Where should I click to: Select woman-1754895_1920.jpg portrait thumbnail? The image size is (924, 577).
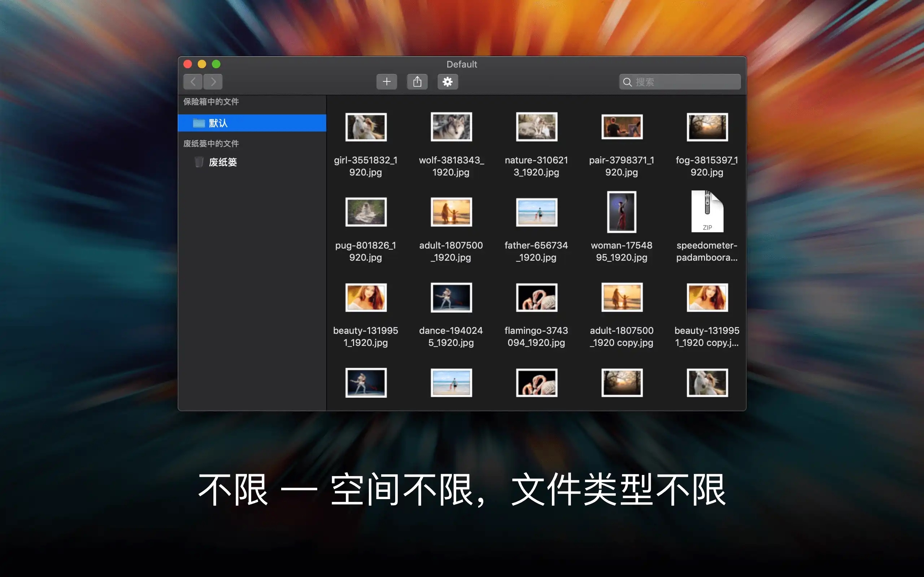click(x=622, y=212)
